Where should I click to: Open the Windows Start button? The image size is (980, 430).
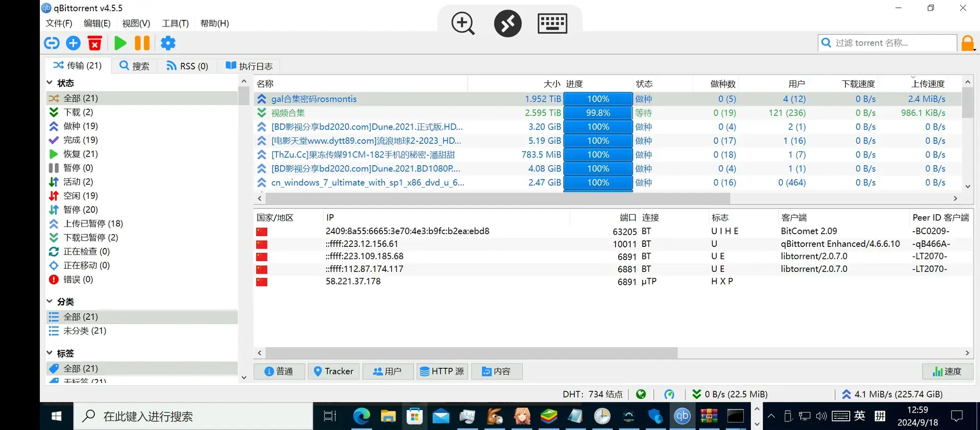click(x=57, y=416)
